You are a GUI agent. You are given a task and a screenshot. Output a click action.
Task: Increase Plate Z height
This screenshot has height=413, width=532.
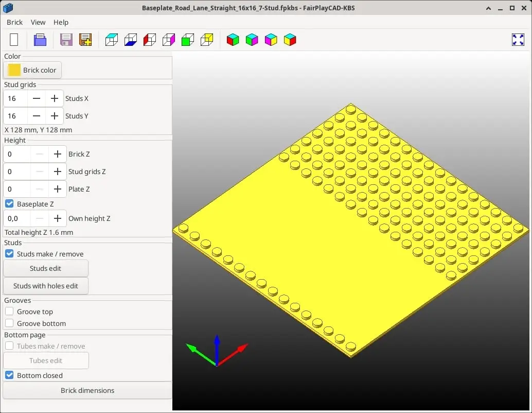click(x=57, y=189)
